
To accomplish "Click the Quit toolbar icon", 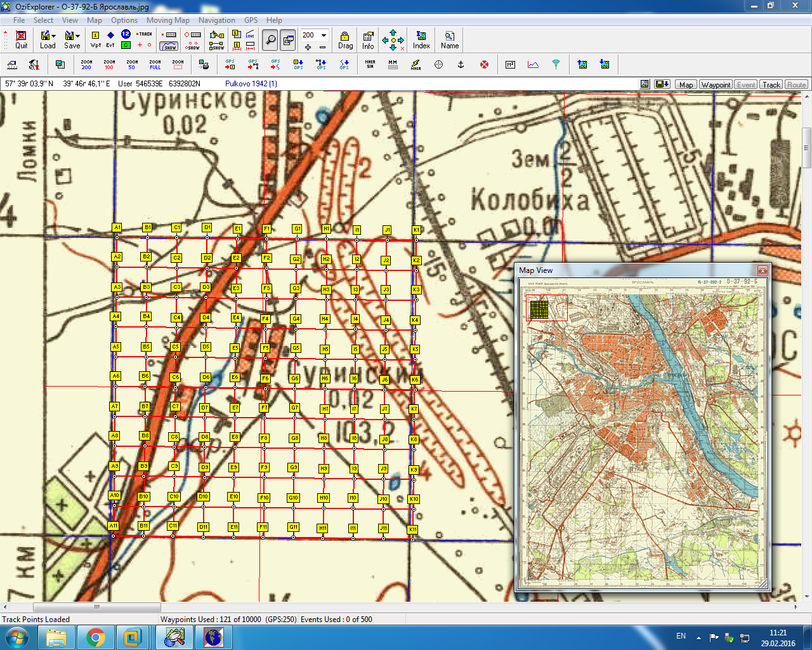I will (x=21, y=39).
